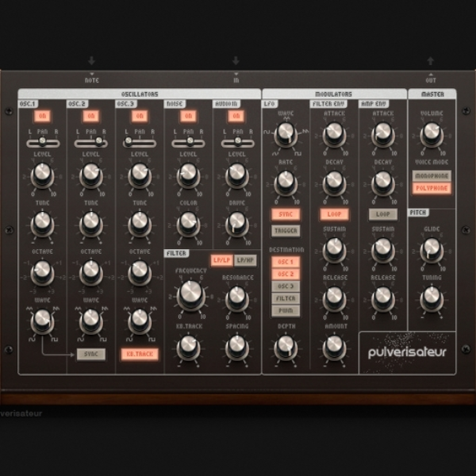This screenshot has height=476, width=476.
Task: Toggle the Amp Env Loop button
Action: click(383, 214)
